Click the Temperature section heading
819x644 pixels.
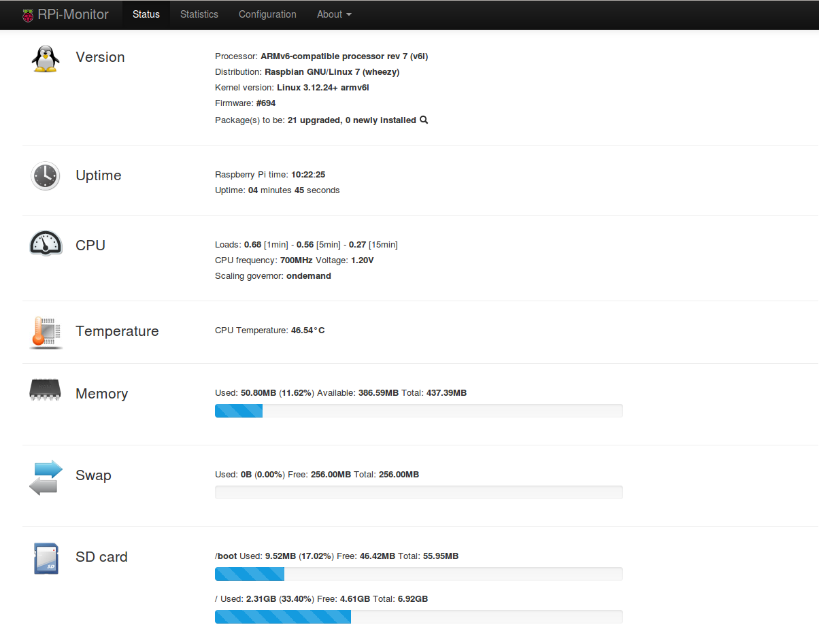(x=117, y=331)
